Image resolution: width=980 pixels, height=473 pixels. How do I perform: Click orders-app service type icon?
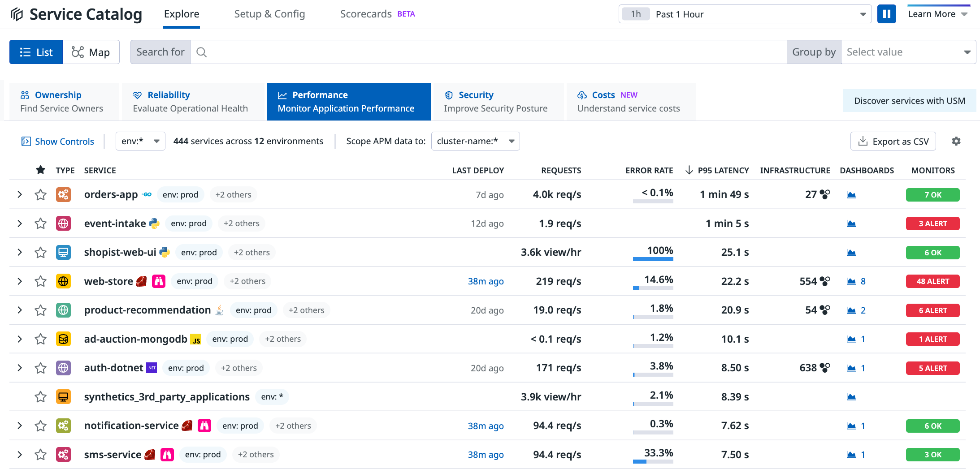(x=63, y=194)
